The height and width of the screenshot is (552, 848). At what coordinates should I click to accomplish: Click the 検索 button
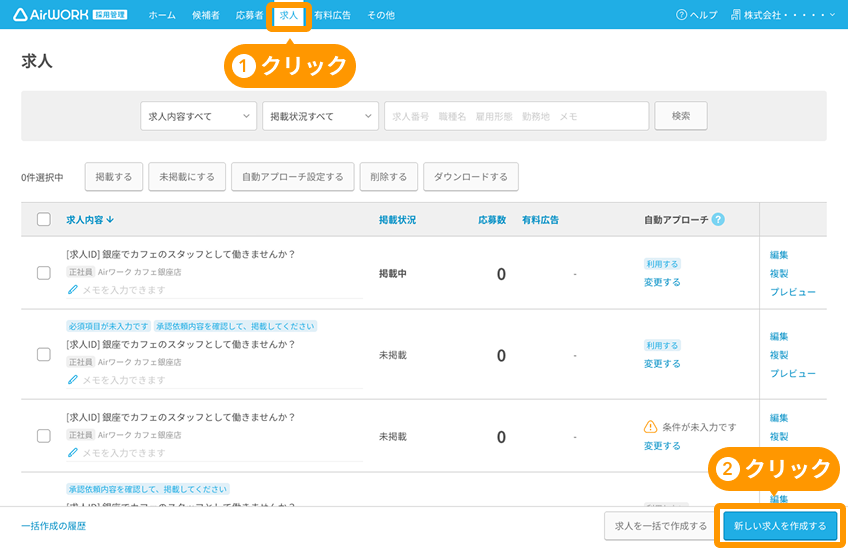pos(681,116)
